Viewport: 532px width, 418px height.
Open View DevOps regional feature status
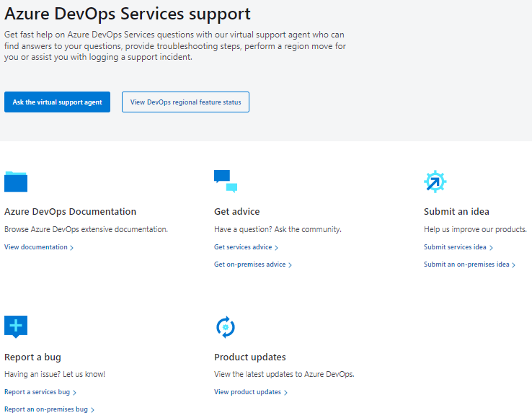[185, 102]
